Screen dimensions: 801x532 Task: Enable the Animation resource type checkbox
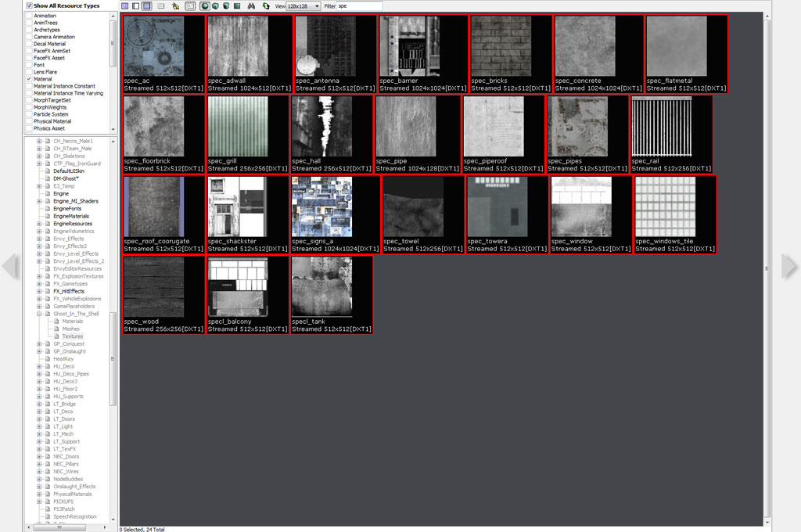(29, 16)
